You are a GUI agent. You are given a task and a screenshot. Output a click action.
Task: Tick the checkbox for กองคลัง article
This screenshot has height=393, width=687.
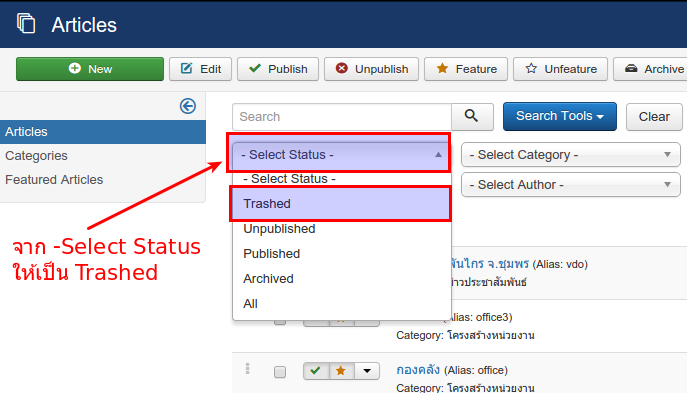[x=280, y=372]
